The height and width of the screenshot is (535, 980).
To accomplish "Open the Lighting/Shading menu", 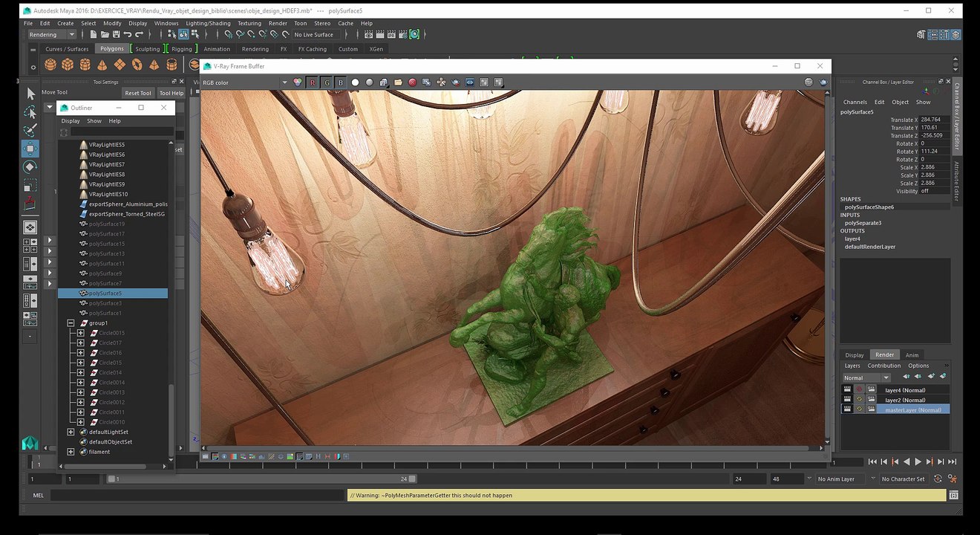I will 208,23.
